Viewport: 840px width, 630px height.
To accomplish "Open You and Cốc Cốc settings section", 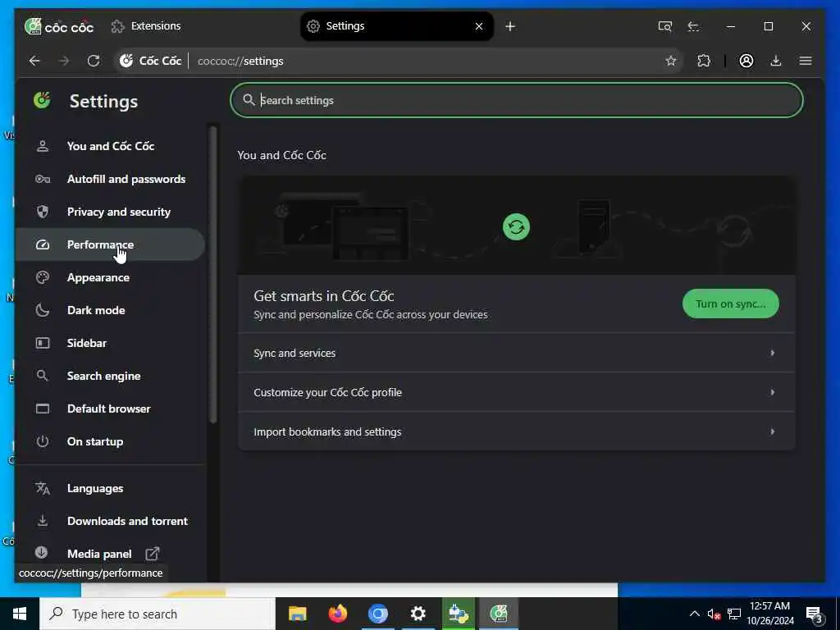I will point(111,146).
